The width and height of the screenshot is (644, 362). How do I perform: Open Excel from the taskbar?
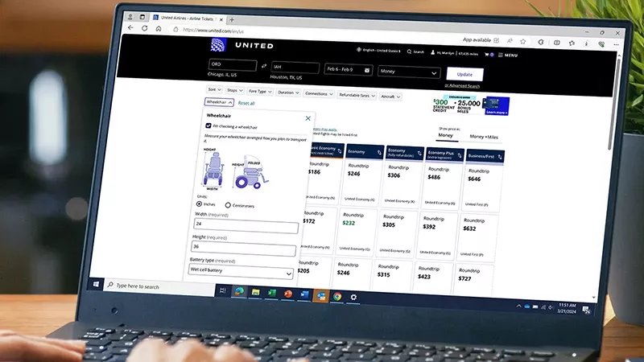271,293
